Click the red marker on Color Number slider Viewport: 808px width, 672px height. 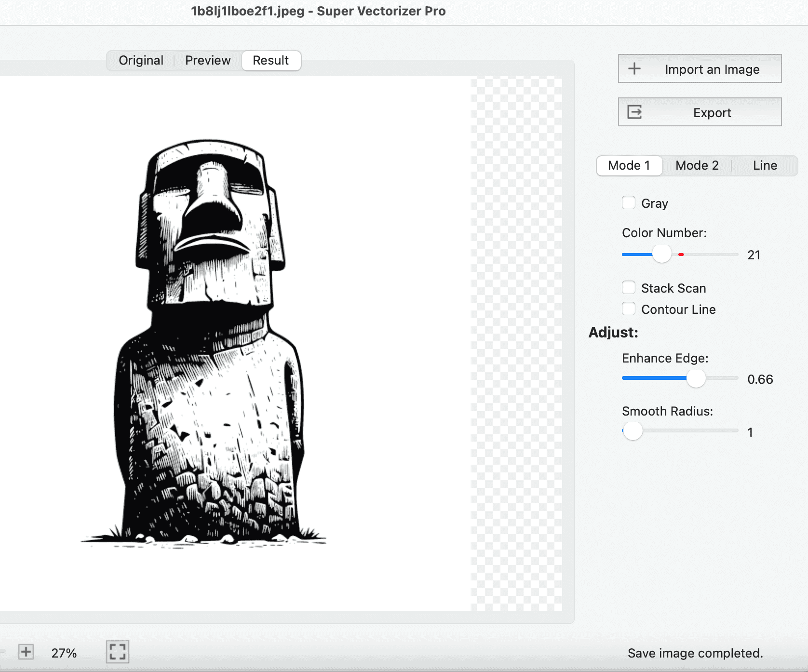click(x=681, y=254)
